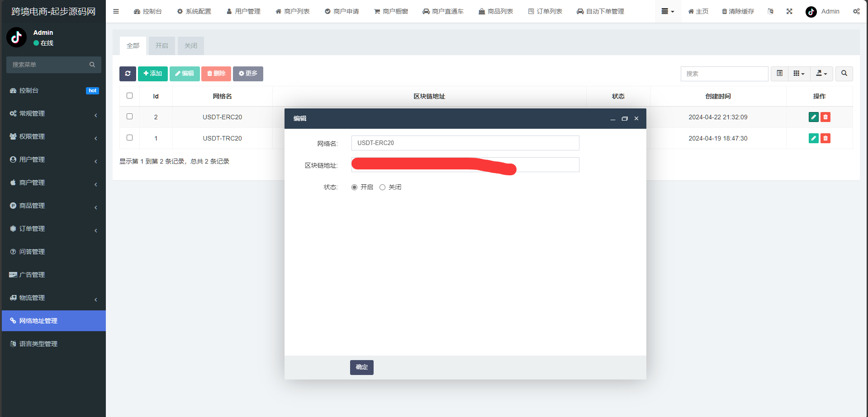
Task: Open 控制台 dashboard in the sidebar
Action: point(54,90)
